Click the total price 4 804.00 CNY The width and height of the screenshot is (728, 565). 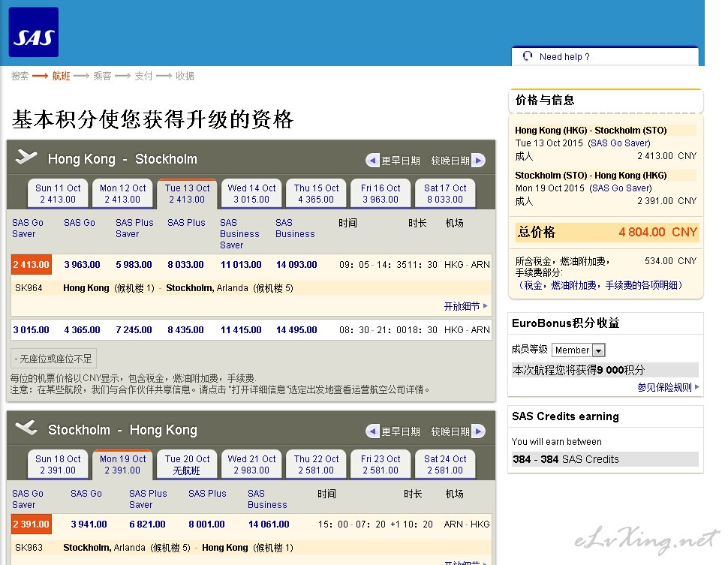(657, 232)
